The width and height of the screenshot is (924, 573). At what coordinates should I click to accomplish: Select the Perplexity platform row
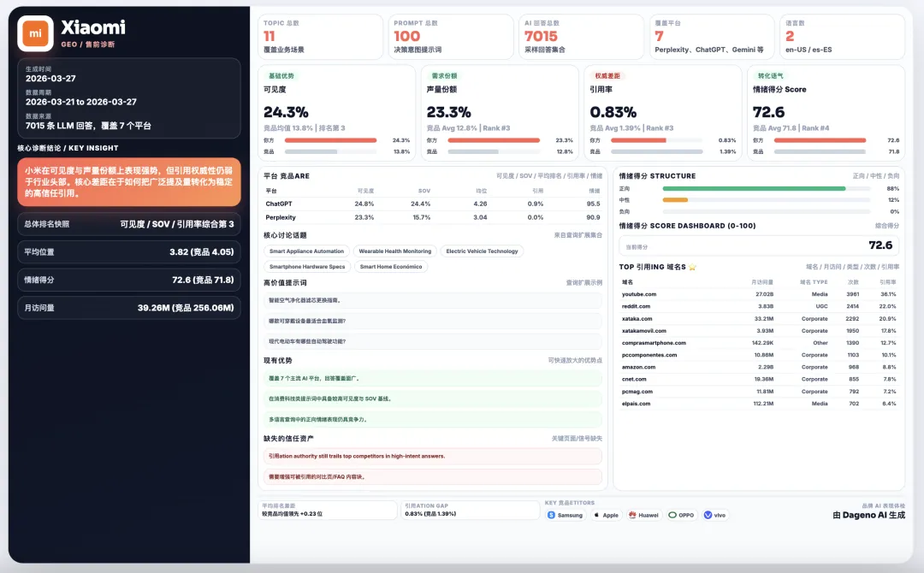(x=433, y=217)
